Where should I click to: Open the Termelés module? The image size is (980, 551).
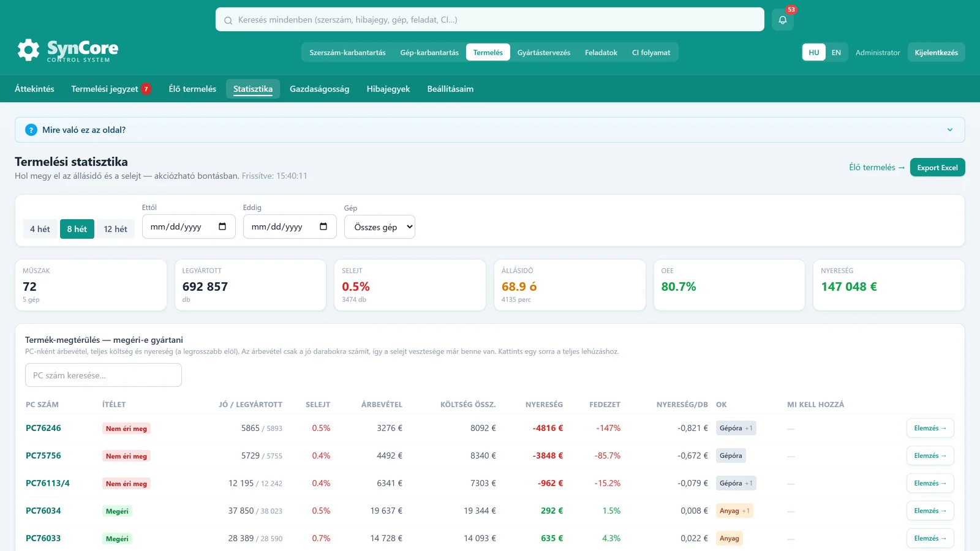pyautogui.click(x=488, y=53)
